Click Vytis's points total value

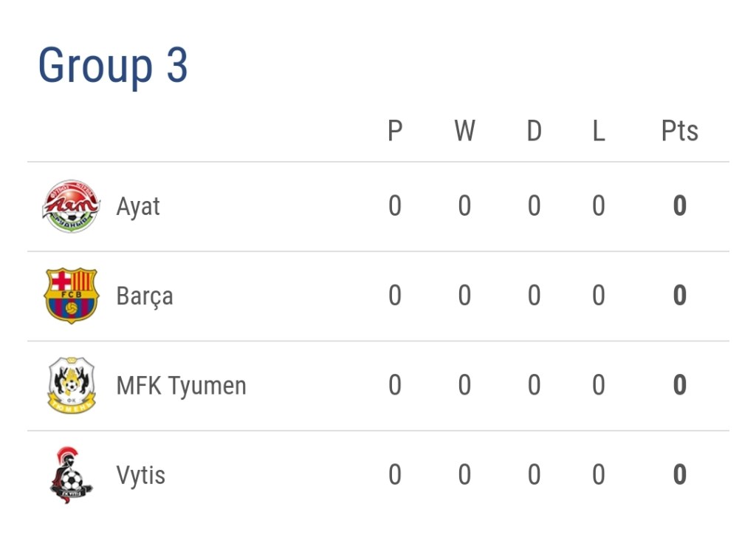(679, 474)
